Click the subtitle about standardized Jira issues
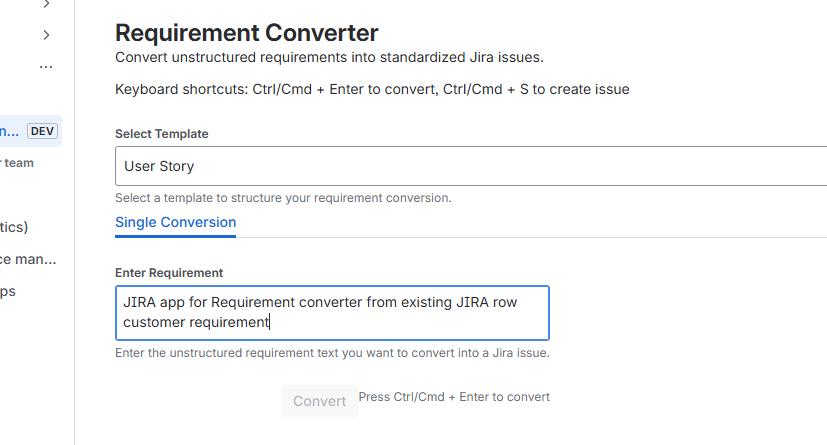Image resolution: width=827 pixels, height=445 pixels. coord(329,57)
